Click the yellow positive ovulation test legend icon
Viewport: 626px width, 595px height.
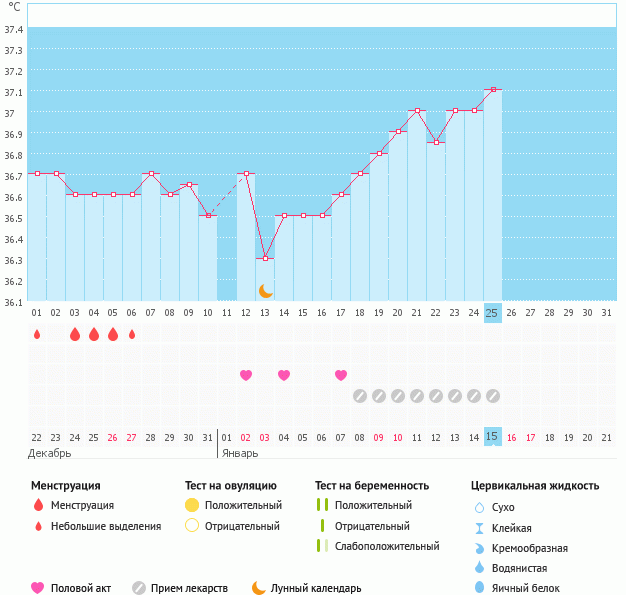[x=192, y=505]
